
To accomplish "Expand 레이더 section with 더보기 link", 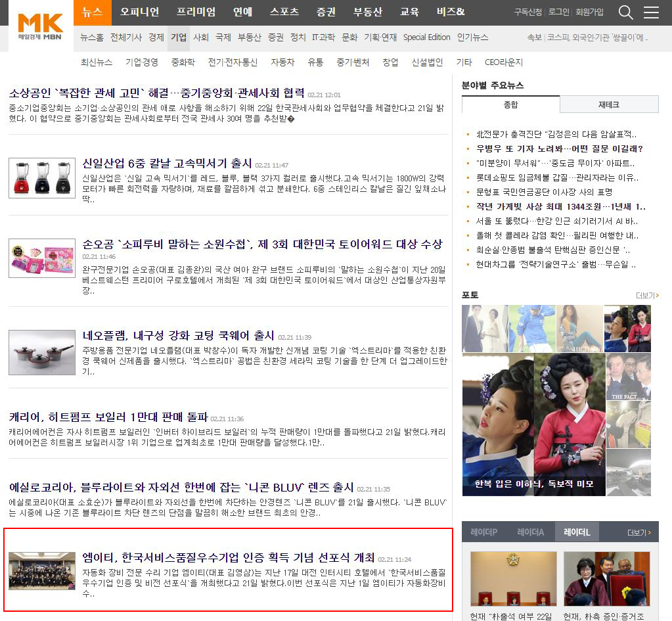I will [639, 532].
